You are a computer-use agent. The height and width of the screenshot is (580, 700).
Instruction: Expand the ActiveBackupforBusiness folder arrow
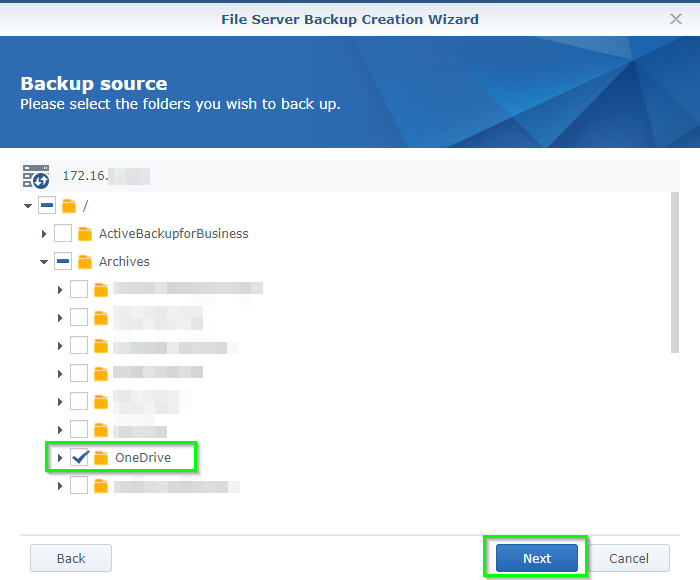tap(44, 234)
